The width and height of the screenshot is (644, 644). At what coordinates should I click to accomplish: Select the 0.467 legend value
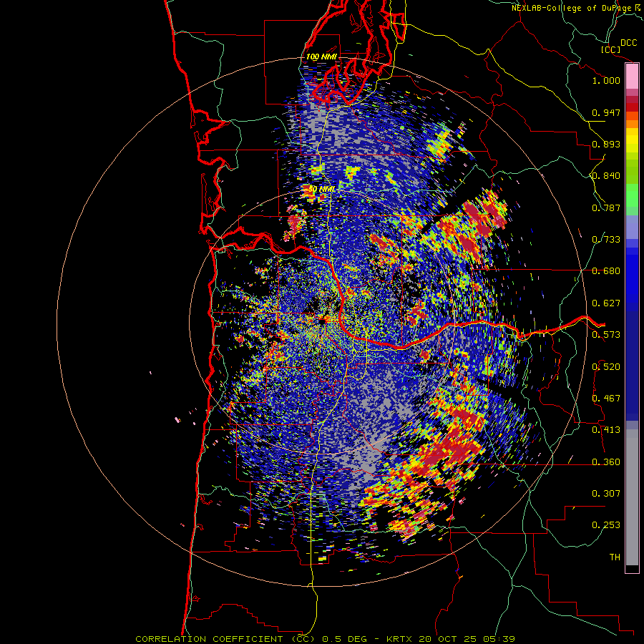coord(606,399)
